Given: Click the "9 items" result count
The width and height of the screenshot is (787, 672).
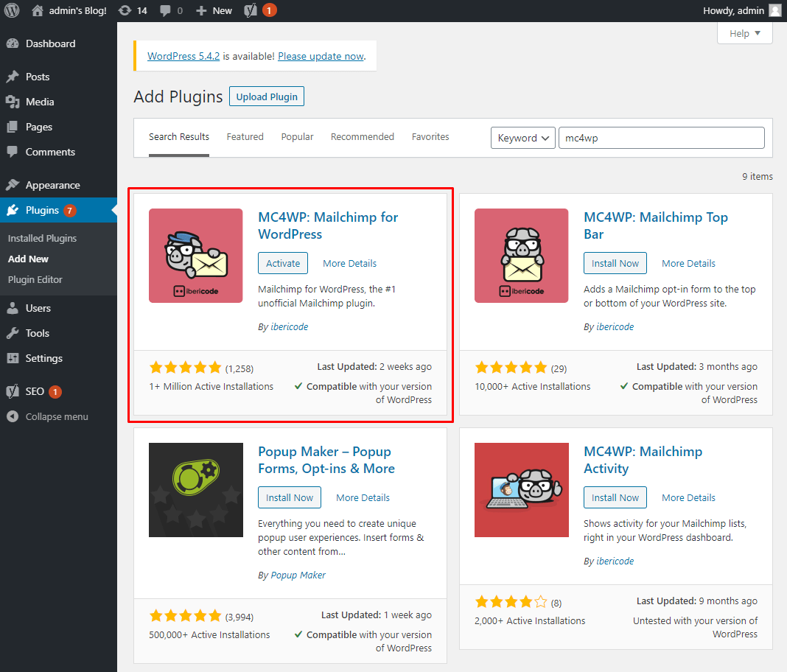Looking at the screenshot, I should click(758, 177).
